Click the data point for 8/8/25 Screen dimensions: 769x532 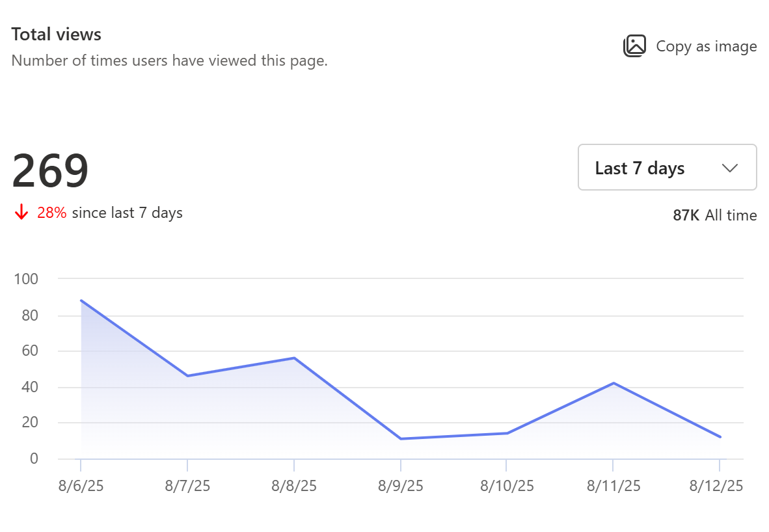295,358
